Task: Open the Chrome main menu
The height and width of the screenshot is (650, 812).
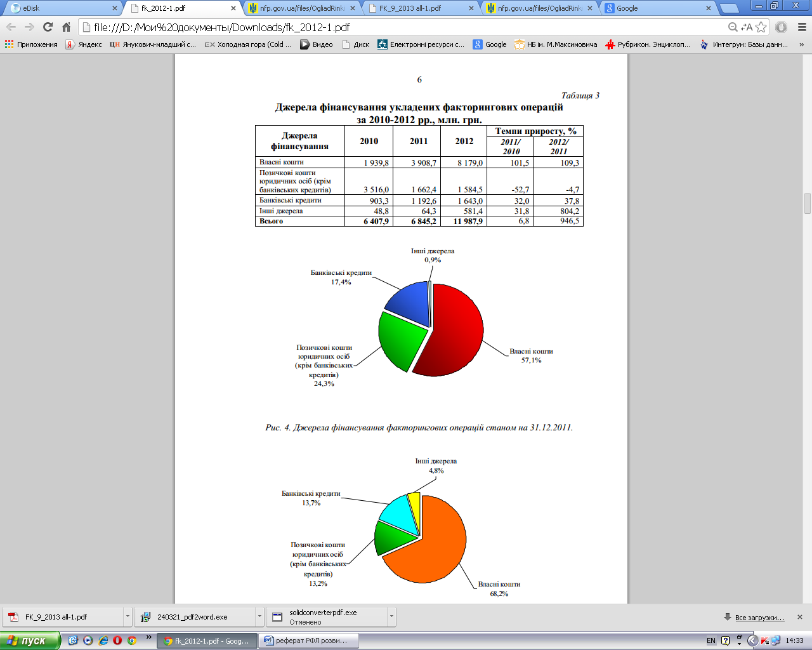Action: point(801,27)
